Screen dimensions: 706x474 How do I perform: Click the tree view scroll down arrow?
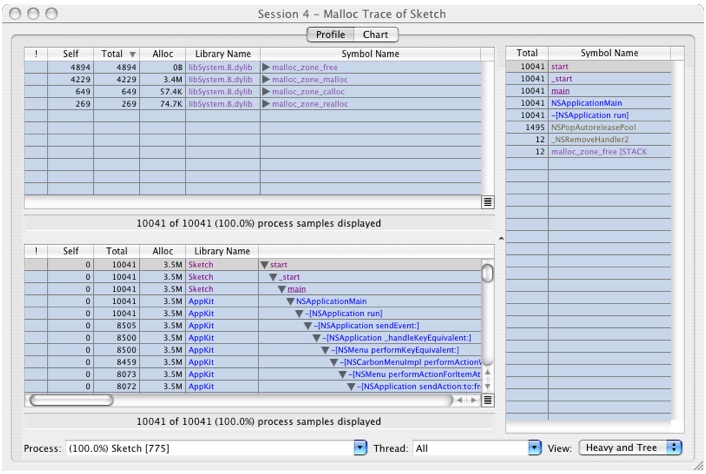point(487,386)
